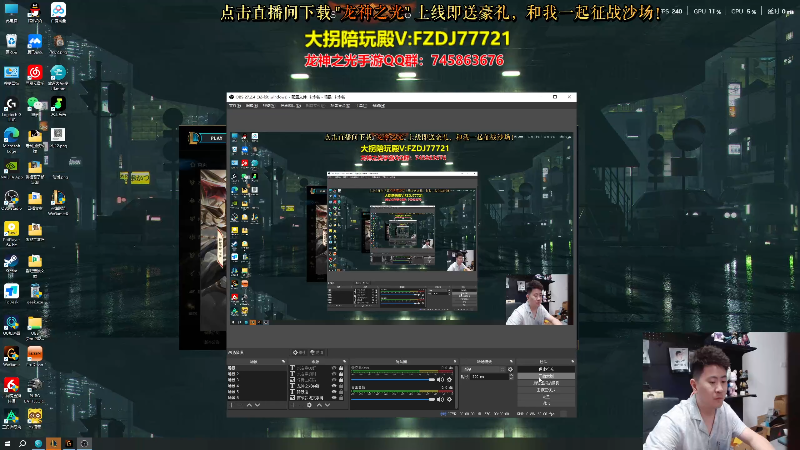Open the Baidu Netdisk desktop icon
Image resolution: width=800 pixels, height=450 pixels.
tap(58, 11)
